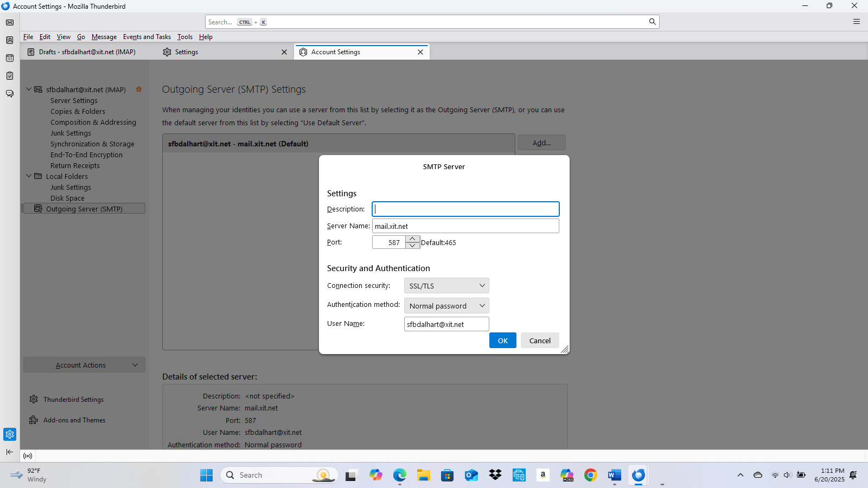Open the Message menu
The width and height of the screenshot is (868, 488).
click(104, 37)
